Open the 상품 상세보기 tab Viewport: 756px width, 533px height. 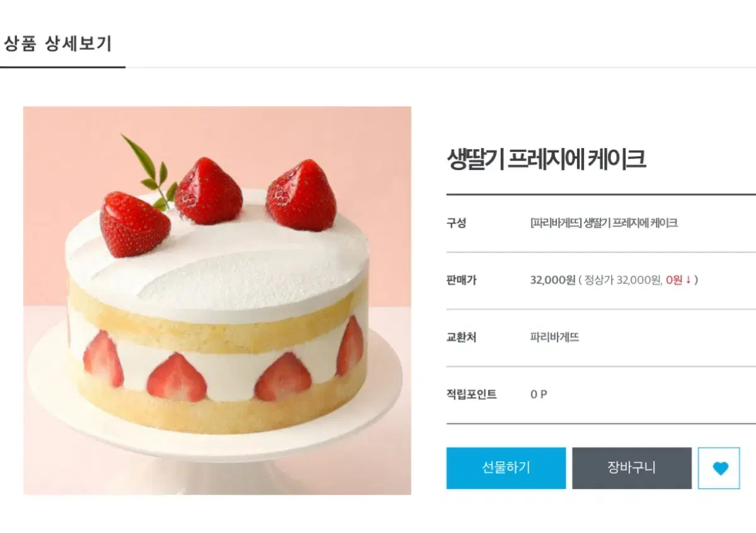58,44
